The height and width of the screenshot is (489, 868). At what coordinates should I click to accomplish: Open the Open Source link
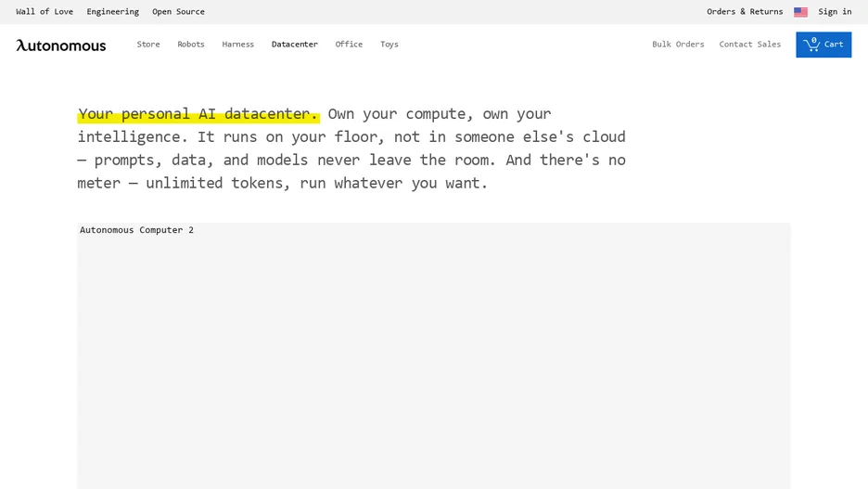point(178,12)
